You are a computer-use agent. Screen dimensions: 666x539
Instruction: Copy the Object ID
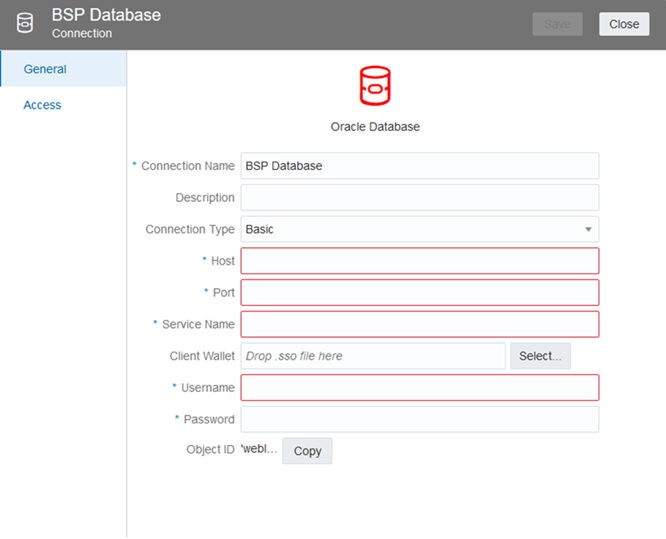tap(307, 451)
